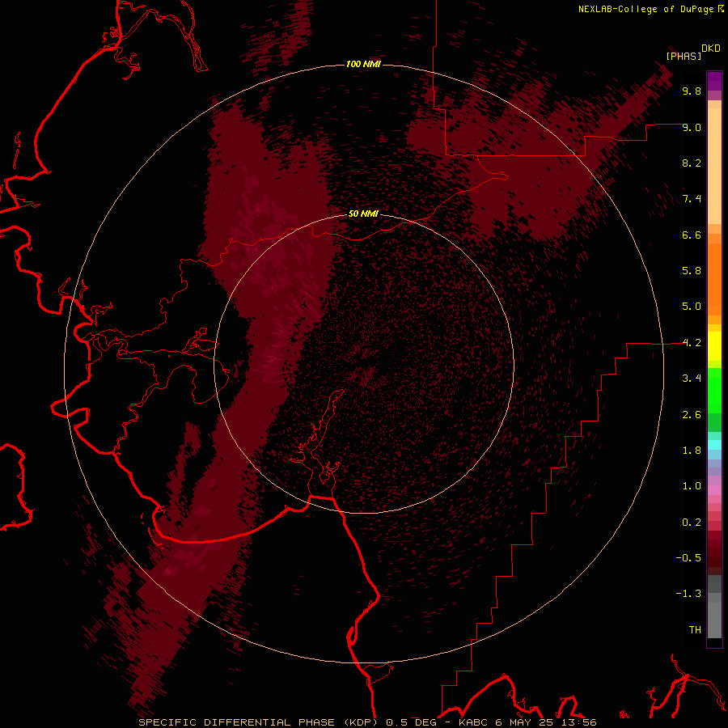Click the TH threshold label on the scale
728x728 pixels.
click(695, 630)
